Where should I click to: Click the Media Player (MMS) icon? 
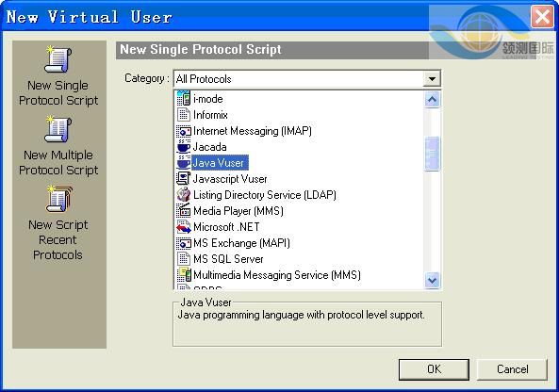(184, 211)
